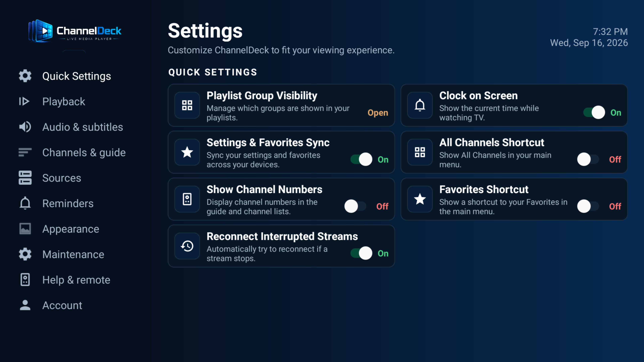The height and width of the screenshot is (362, 644).
Task: Enable the Favorites Shortcut toggle
Action: tap(588, 206)
